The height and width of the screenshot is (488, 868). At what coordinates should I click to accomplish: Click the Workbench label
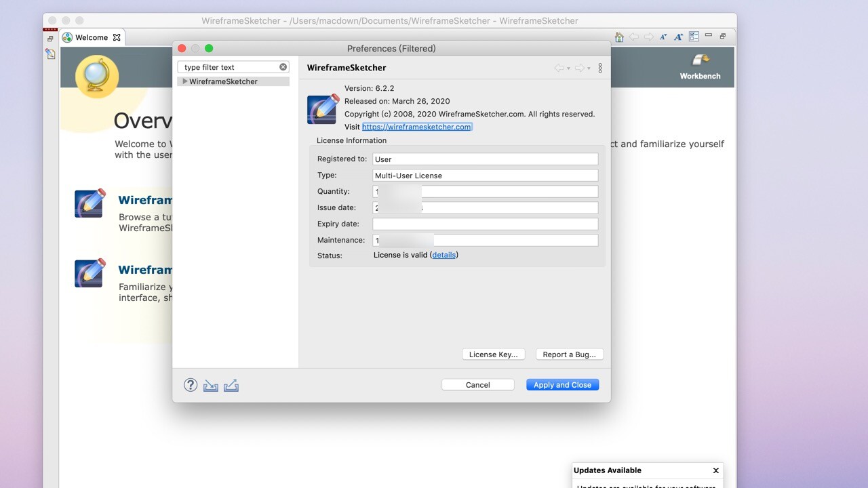[701, 76]
